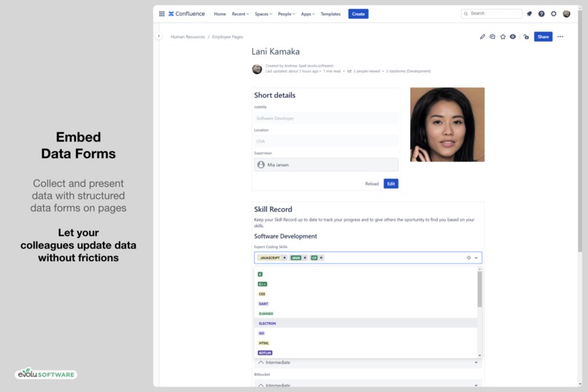This screenshot has height=392, width=588.
Task: Star this page
Action: pyautogui.click(x=503, y=36)
